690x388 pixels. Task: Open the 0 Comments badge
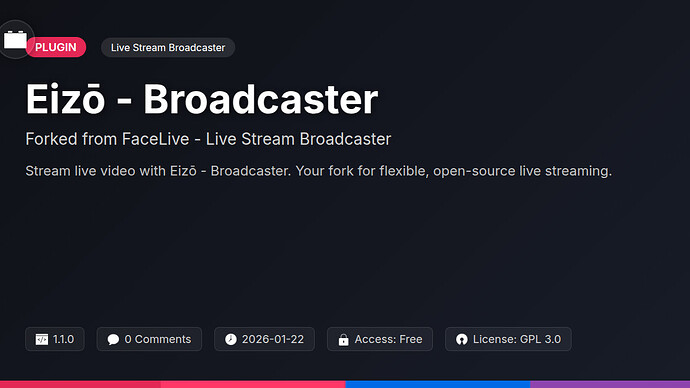(x=149, y=339)
